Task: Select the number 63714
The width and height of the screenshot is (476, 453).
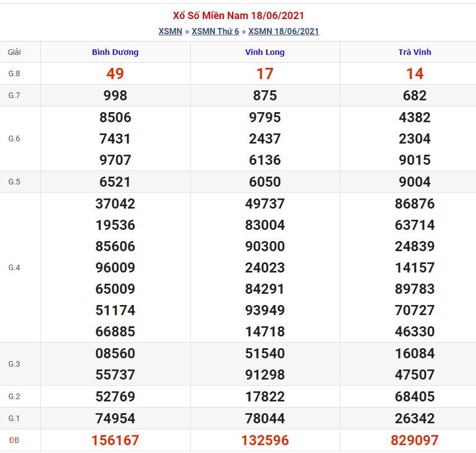Action: pos(415,225)
